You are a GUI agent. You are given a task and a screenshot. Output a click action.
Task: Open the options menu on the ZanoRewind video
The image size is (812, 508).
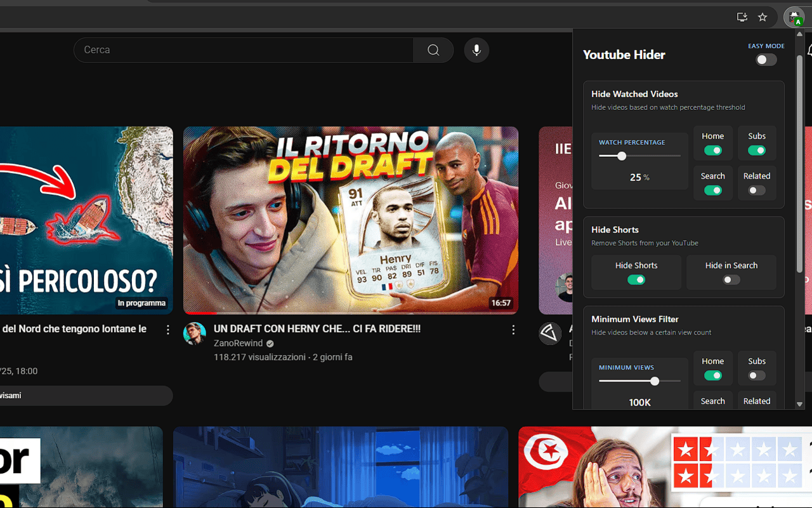(513, 330)
